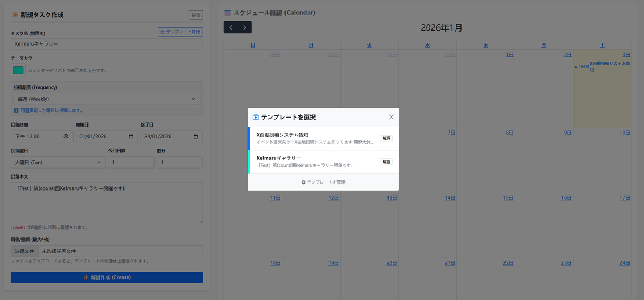Click the 毎週 badge on X自動投稿 row
Viewport: 644px width, 300px height.
(x=386, y=138)
